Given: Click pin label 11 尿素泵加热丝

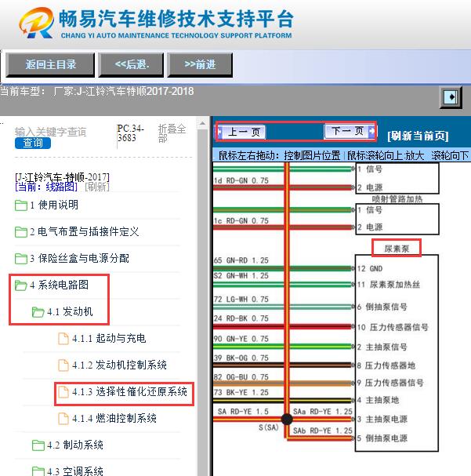Looking at the screenshot, I should tap(389, 285).
